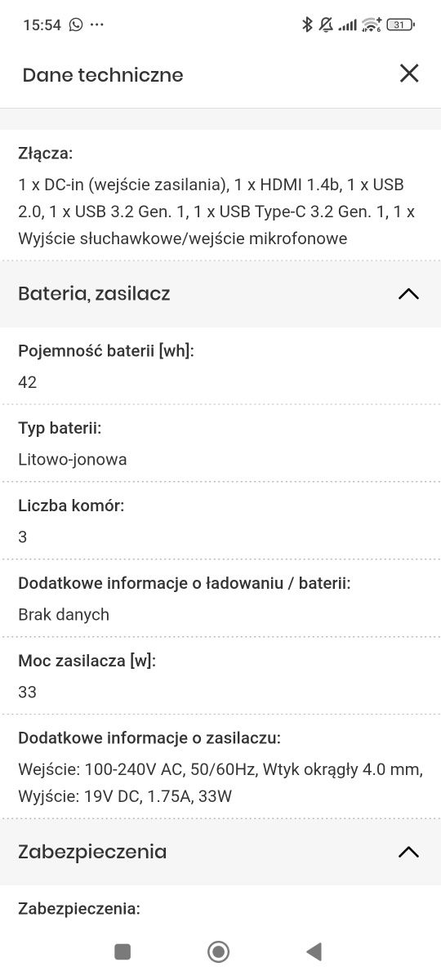Collapse the Zabezpieczenia section chevron
441x980 pixels.
[x=408, y=852]
